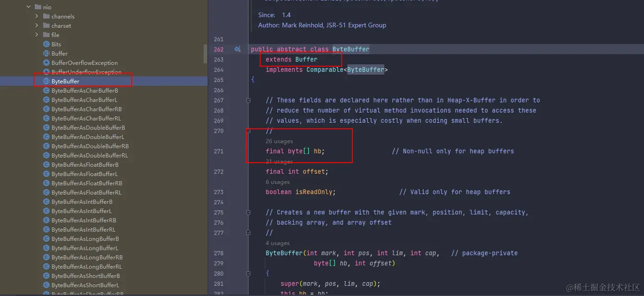
Task: Select ByteBufferAsIntBufferRB in the tree
Action: pos(84,220)
